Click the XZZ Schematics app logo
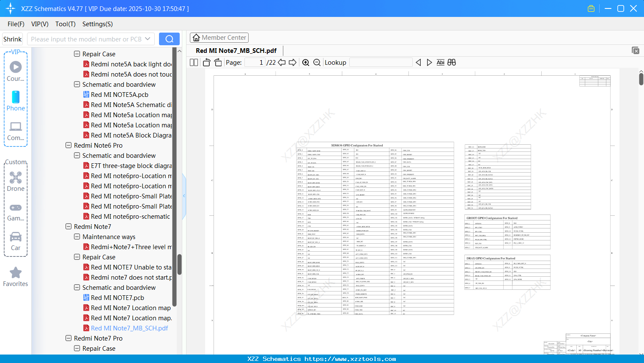The image size is (644, 363). (11, 8)
